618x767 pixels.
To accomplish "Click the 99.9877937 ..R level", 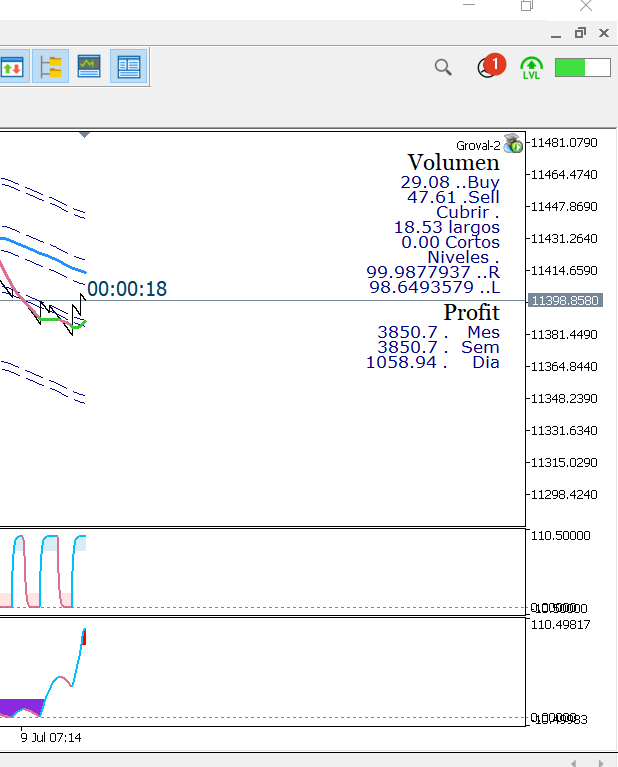I will [433, 272].
